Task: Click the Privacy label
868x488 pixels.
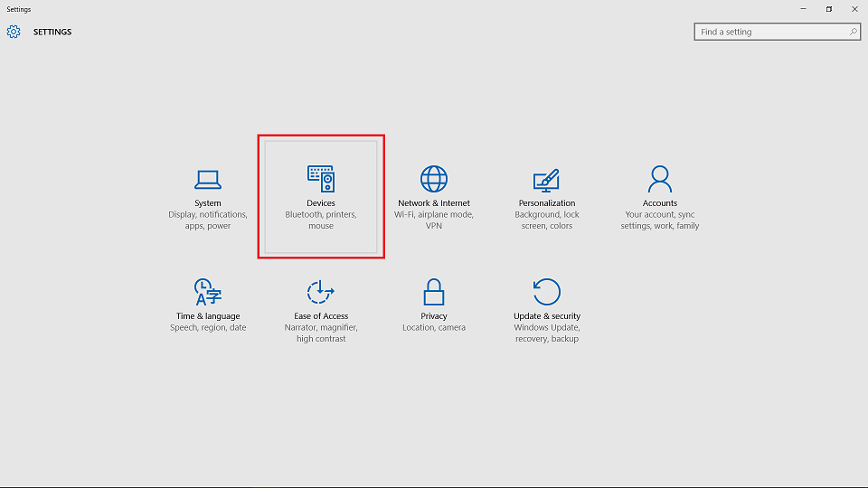Action: click(x=434, y=316)
